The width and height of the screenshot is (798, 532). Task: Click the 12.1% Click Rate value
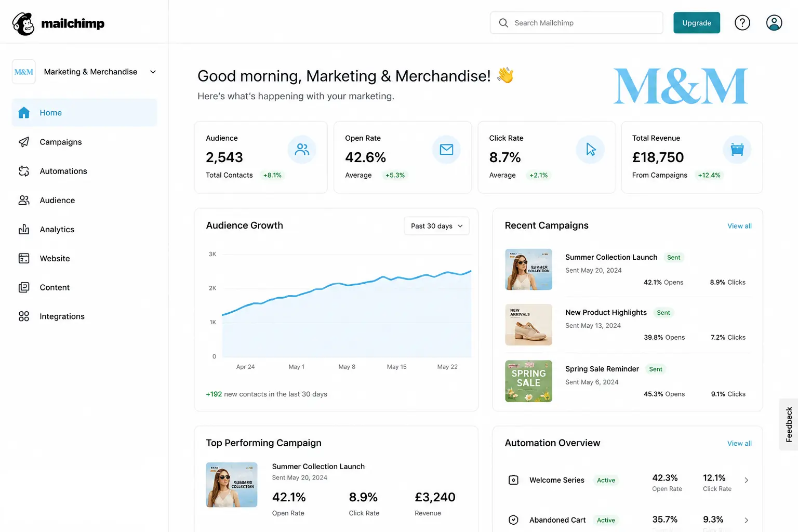click(714, 477)
